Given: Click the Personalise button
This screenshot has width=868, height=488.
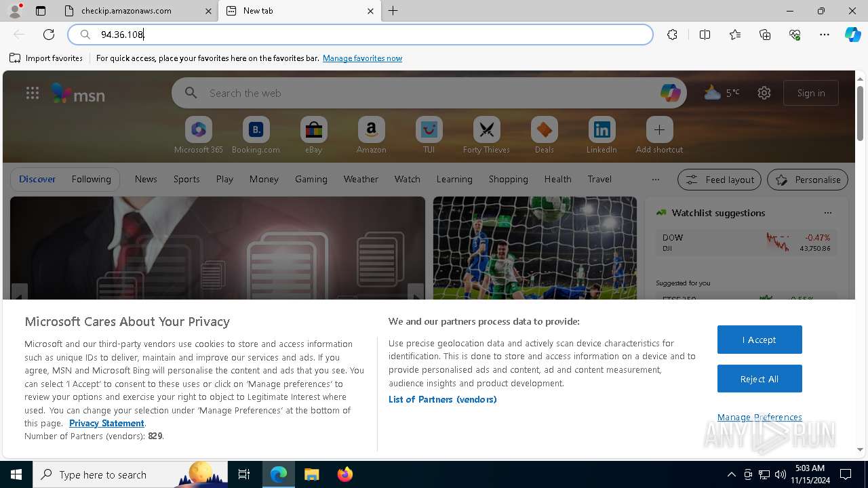Looking at the screenshot, I should click(808, 180).
